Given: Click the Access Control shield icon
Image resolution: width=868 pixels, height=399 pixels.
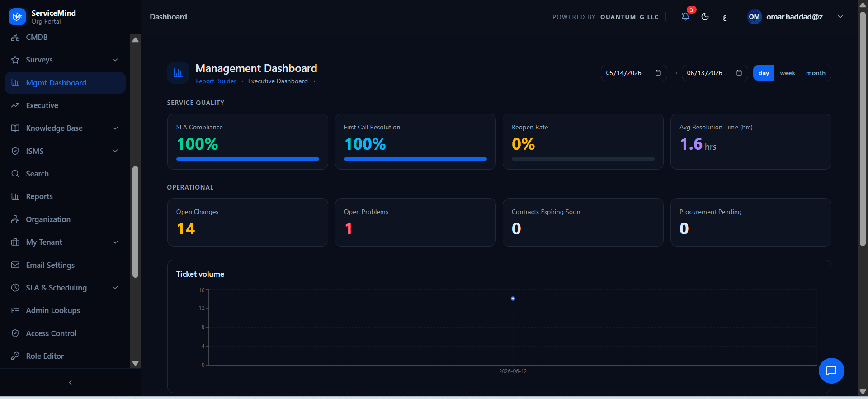Looking at the screenshot, I should point(15,333).
